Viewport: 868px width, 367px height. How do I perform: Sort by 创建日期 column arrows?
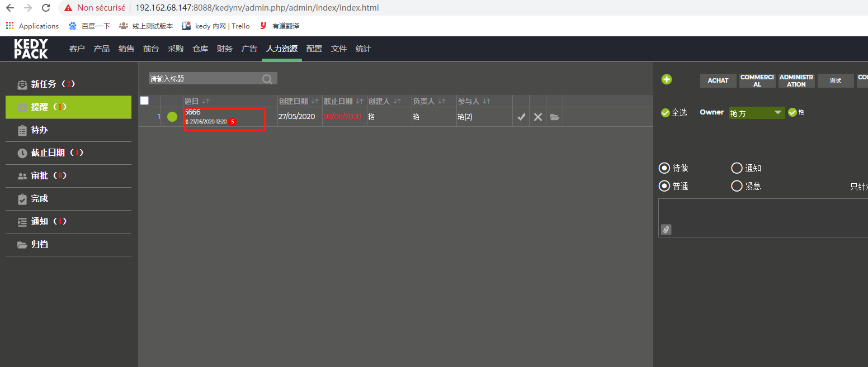[314, 101]
